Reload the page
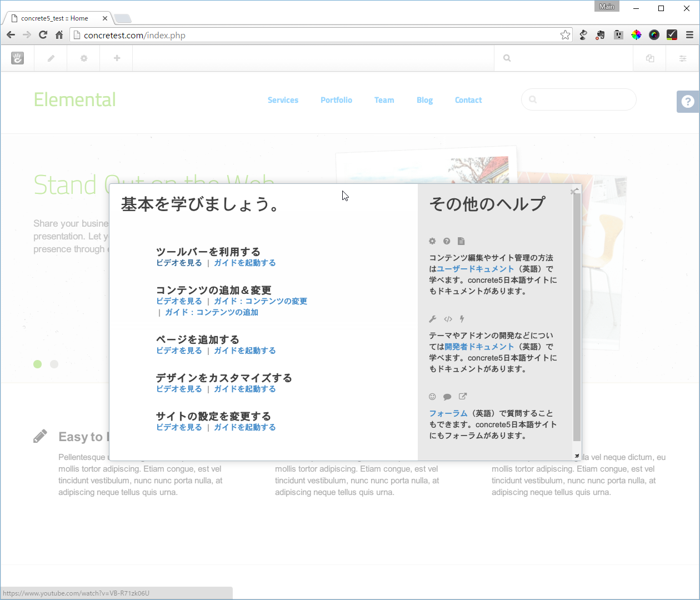This screenshot has height=600, width=700. 43,35
